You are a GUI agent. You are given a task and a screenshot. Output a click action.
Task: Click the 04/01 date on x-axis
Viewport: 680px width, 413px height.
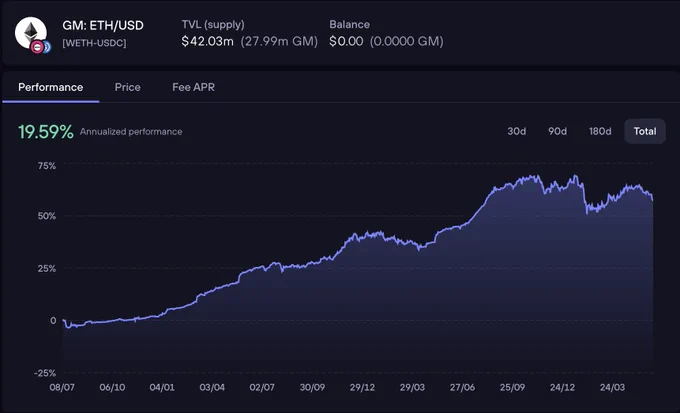pos(162,387)
